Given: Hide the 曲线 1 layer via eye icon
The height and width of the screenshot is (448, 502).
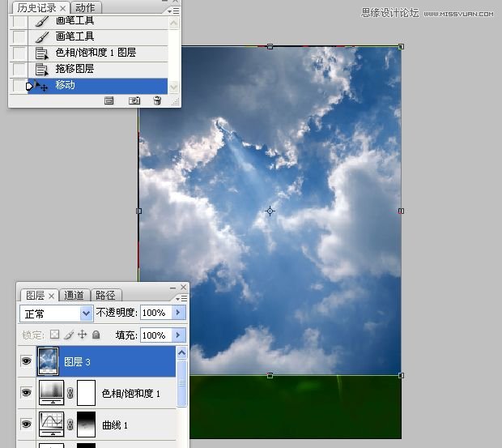Looking at the screenshot, I should 26,425.
